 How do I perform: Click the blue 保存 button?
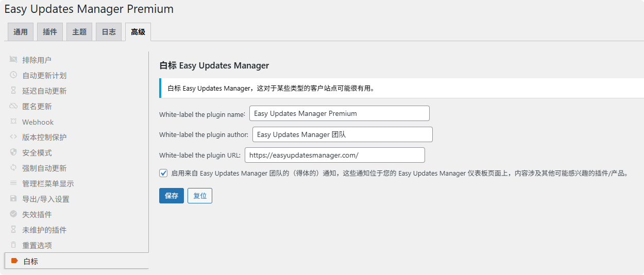point(172,196)
